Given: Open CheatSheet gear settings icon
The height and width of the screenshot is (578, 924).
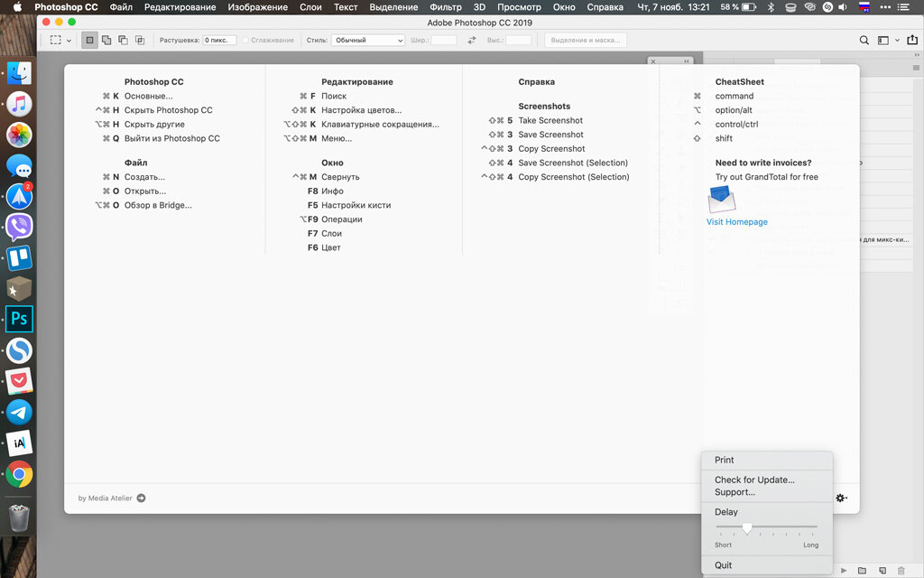Looking at the screenshot, I should [x=841, y=498].
